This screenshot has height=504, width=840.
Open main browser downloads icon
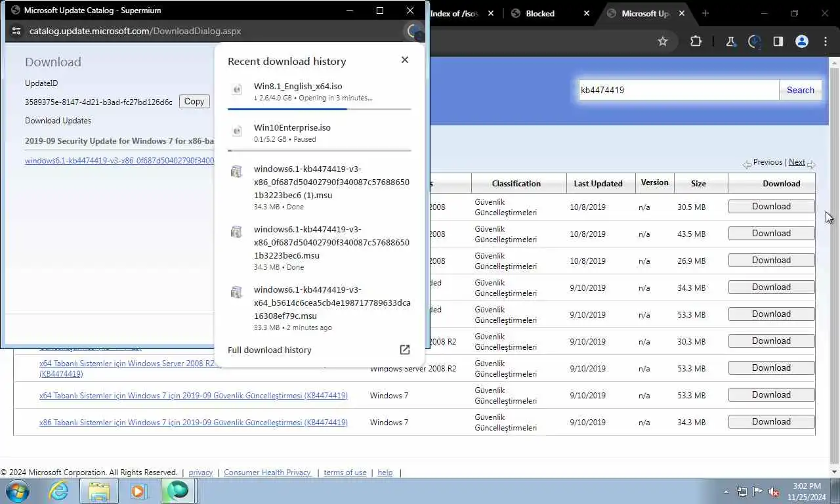pyautogui.click(x=755, y=41)
